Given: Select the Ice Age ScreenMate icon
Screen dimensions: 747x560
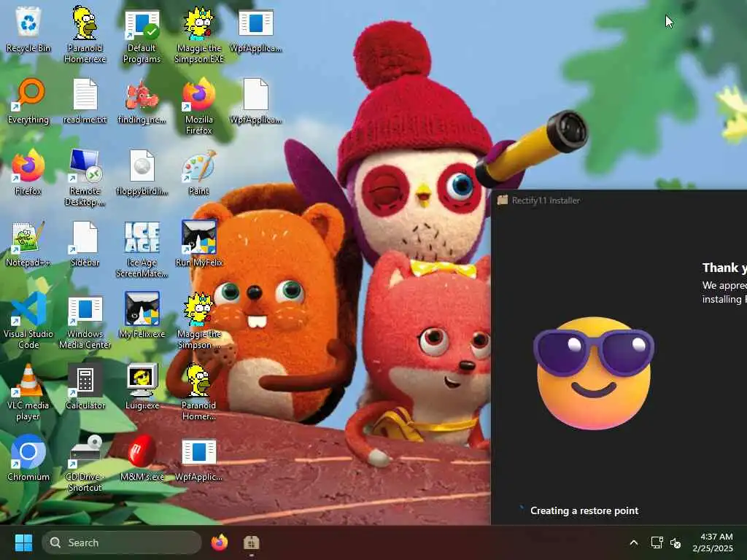Looking at the screenshot, I should (142, 249).
